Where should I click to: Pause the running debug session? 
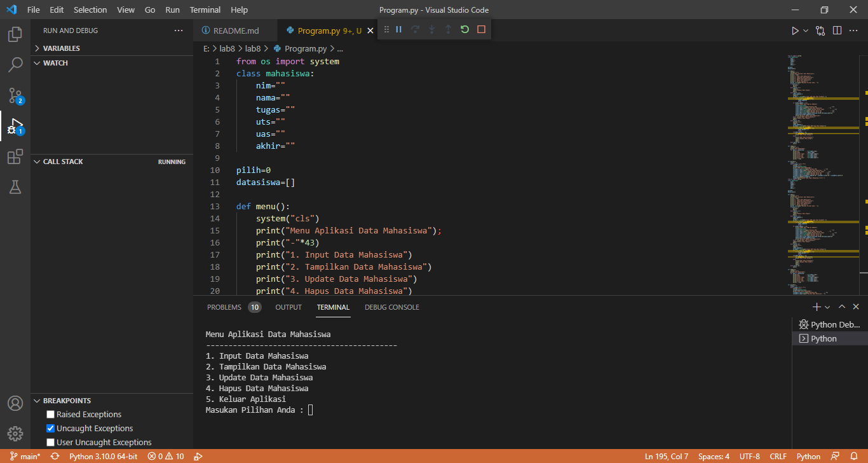(x=398, y=29)
